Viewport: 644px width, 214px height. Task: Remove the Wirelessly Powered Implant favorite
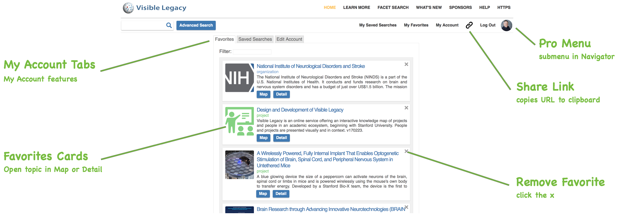[406, 151]
